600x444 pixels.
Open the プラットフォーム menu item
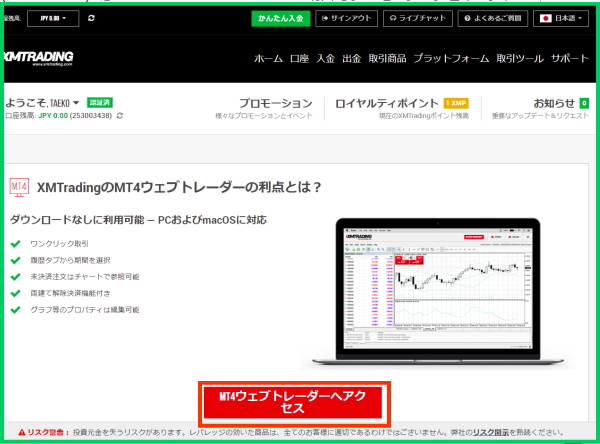(x=451, y=58)
